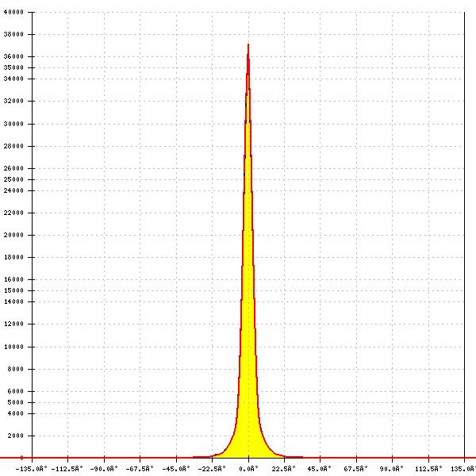
Task: Click the 0.0 x-axis label
Action: (248, 469)
